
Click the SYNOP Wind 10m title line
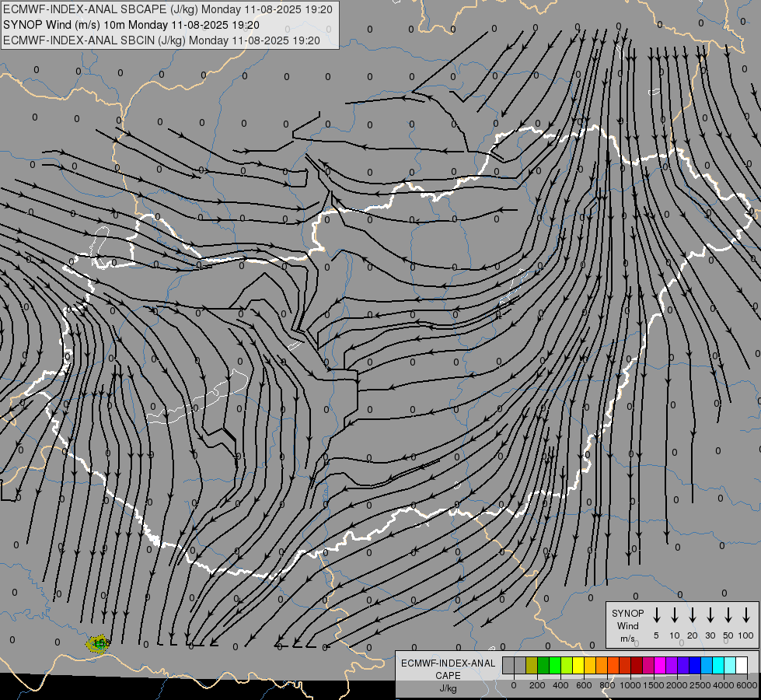(x=131, y=25)
